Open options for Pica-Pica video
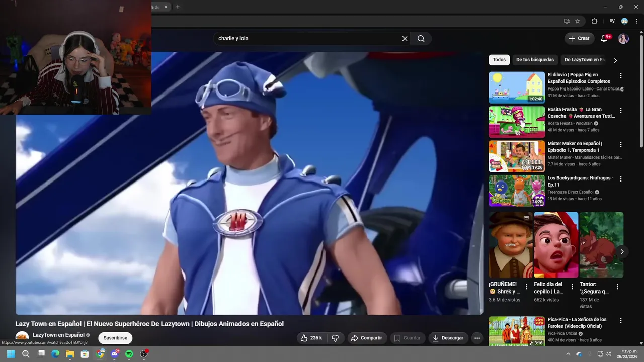 pos(620,320)
